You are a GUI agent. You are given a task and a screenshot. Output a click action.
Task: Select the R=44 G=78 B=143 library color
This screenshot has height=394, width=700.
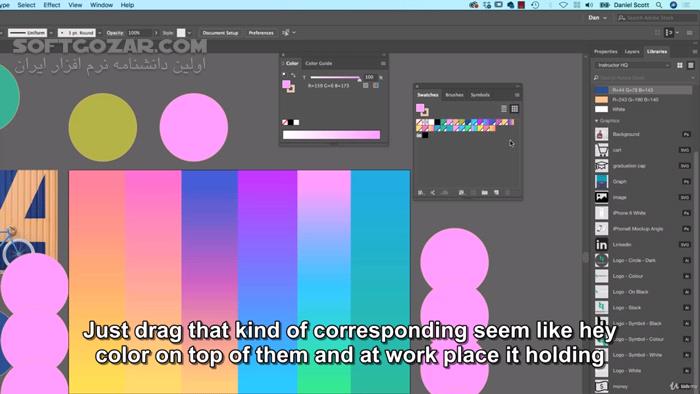click(x=643, y=90)
